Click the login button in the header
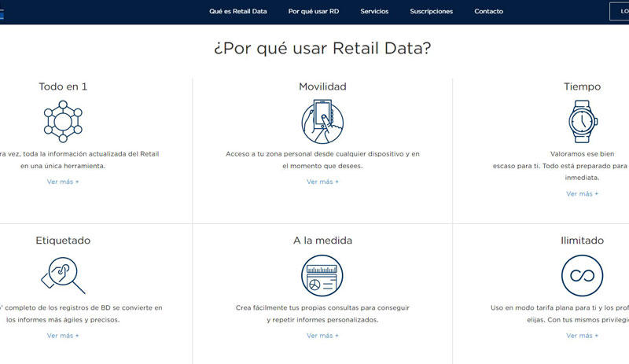The height and width of the screenshot is (364, 629). click(x=620, y=11)
